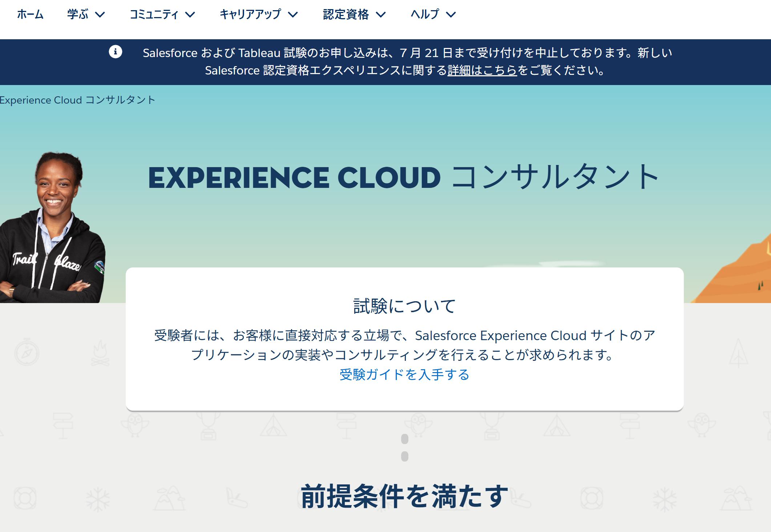Expand the chevron beside コミュニティ

[x=190, y=15]
